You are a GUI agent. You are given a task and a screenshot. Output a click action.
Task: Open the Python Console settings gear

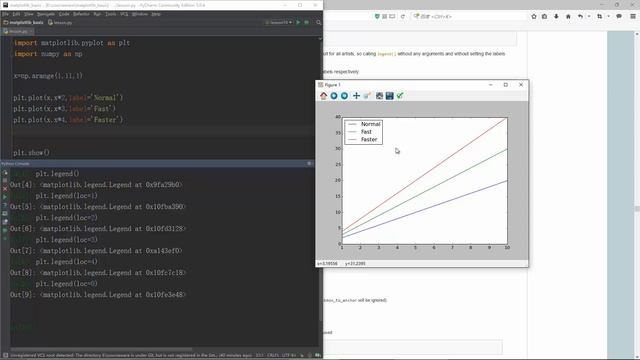(x=309, y=163)
